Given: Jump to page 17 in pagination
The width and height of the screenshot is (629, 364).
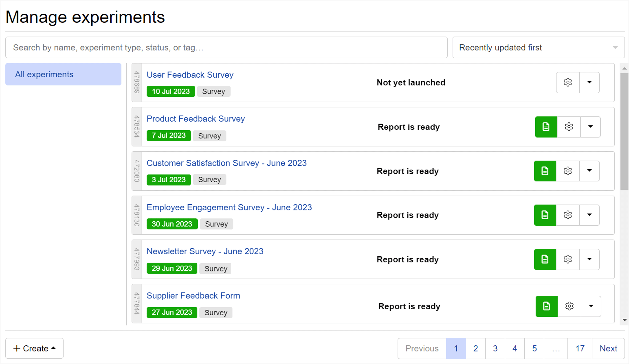Looking at the screenshot, I should click(x=580, y=348).
